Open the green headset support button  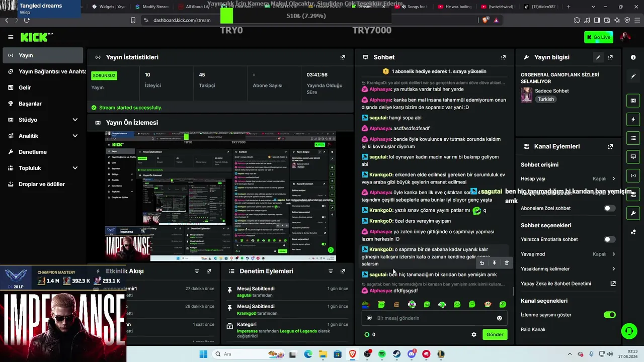(x=628, y=331)
